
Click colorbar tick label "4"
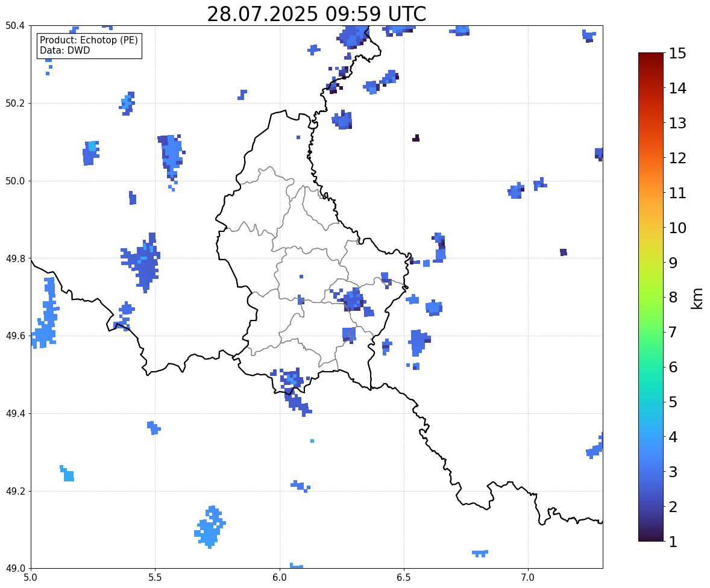tap(673, 437)
